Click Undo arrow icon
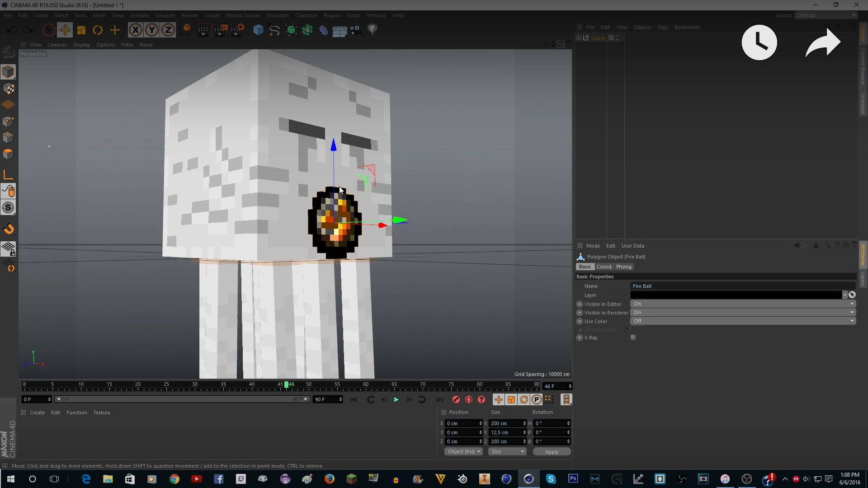Screen dimensions: 868x488 [12, 30]
